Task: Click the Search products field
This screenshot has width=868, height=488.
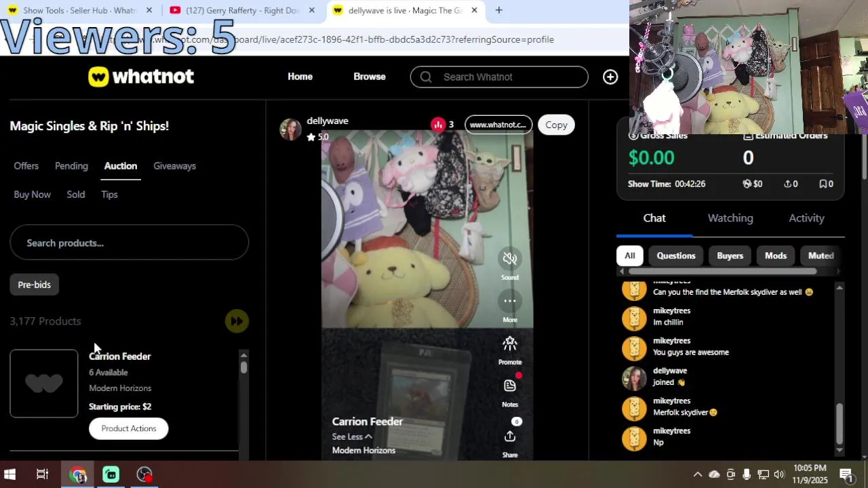Action: tap(129, 243)
